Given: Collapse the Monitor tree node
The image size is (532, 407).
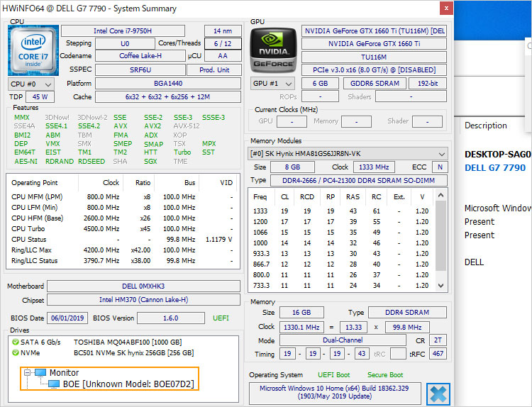Looking at the screenshot, I should [x=27, y=373].
